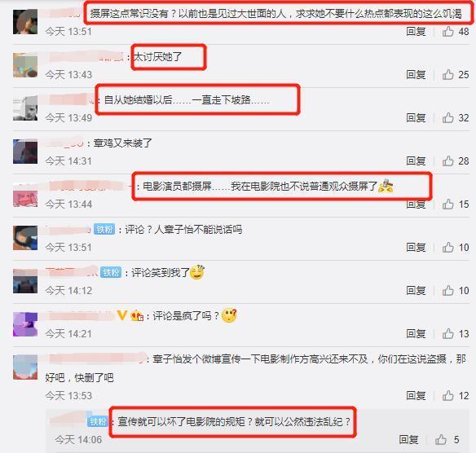Open avatar beside the 章鸡又来装了 comment
Image resolution: width=476 pixels, height=453 pixels.
[25, 152]
